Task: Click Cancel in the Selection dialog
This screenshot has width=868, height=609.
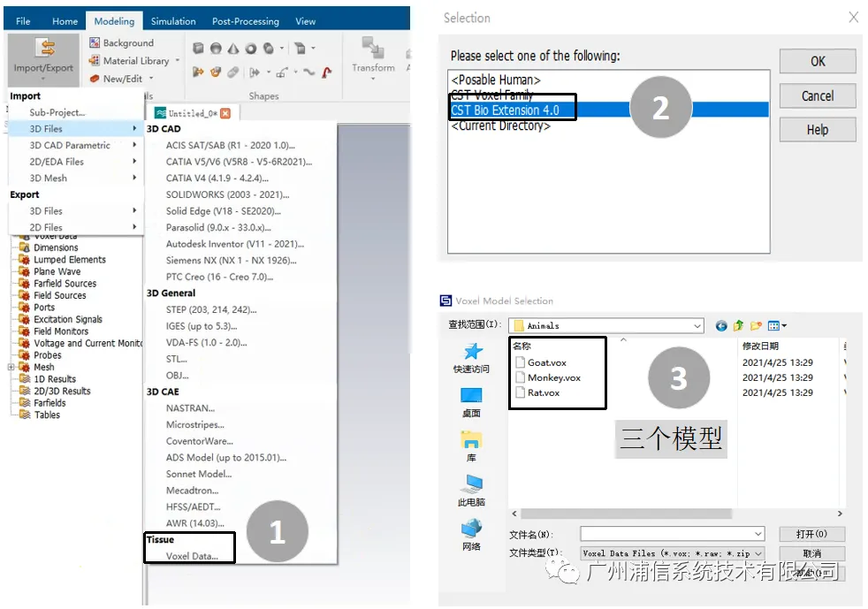Action: (818, 96)
